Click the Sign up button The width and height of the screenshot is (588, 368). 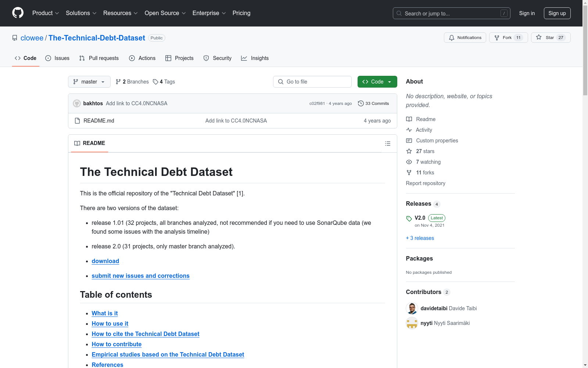click(557, 13)
